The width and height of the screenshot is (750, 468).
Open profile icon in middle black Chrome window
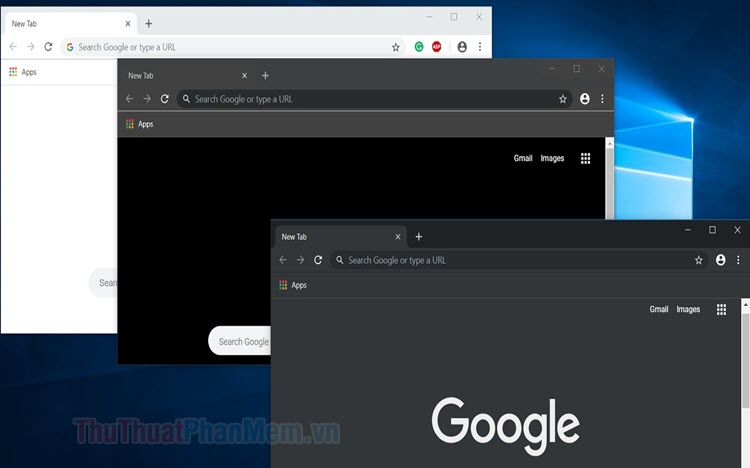585,99
